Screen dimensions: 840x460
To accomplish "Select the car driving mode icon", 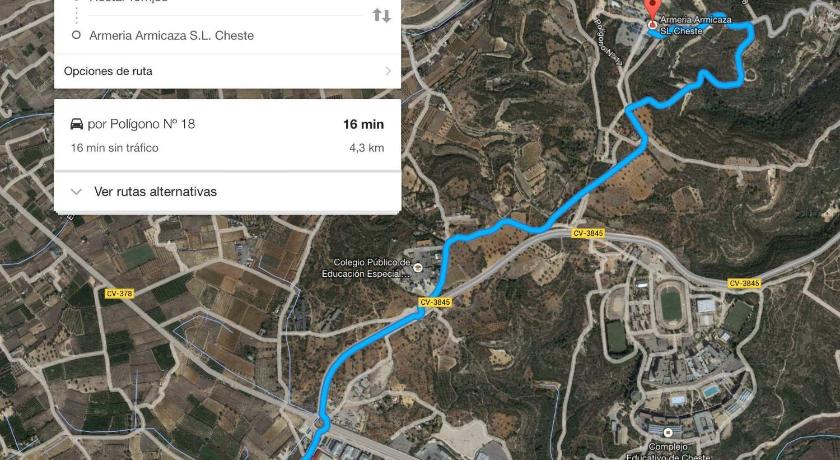I will click(77, 124).
